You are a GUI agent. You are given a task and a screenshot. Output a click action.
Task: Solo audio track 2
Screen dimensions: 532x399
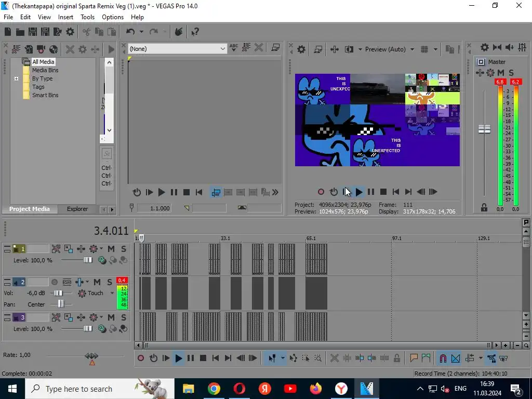tap(110, 282)
